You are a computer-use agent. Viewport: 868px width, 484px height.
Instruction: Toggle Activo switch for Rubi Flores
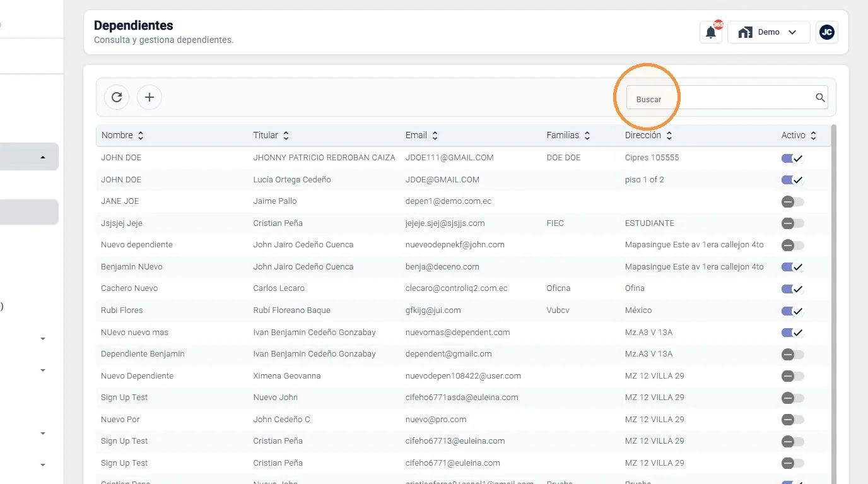coord(792,310)
